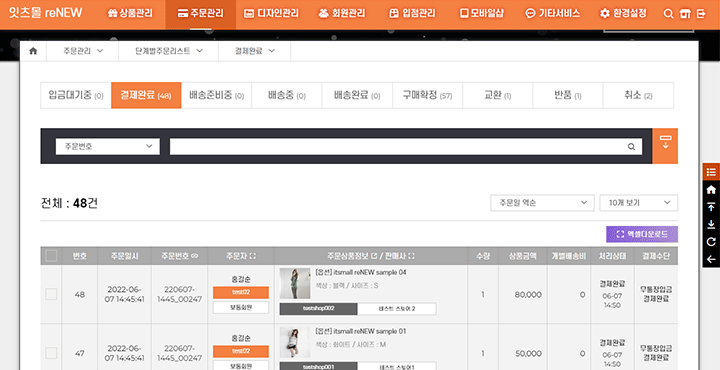Click order number in order 48 row
Screen dimensions: 720x370
click(x=180, y=294)
